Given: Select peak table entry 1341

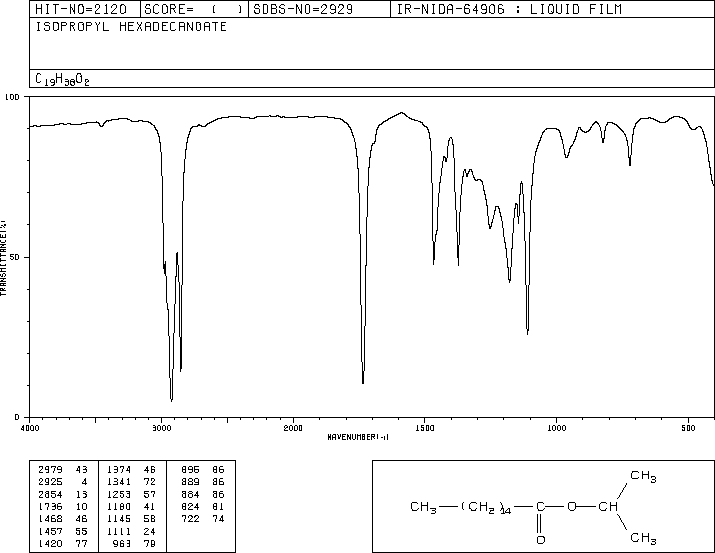Looking at the screenshot, I should tap(119, 482).
